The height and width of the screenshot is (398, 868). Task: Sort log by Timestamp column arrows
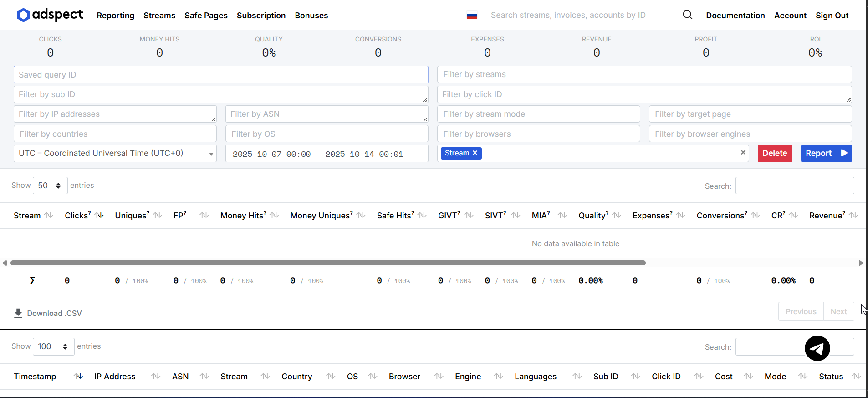(78, 376)
